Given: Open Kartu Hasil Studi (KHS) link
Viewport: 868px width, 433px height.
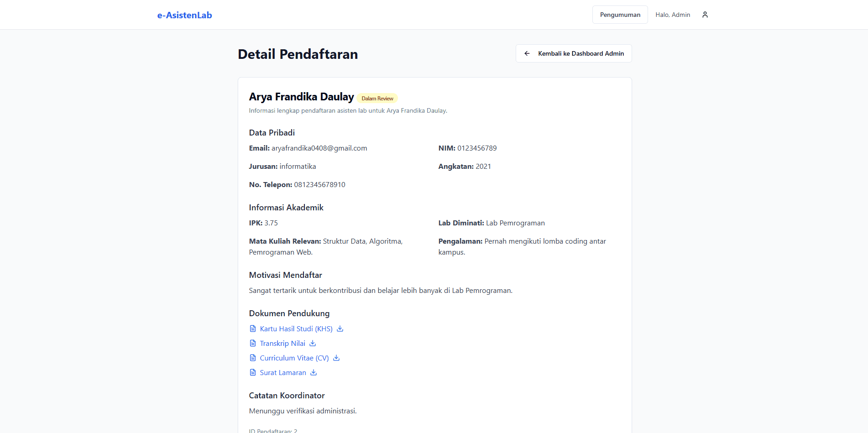Looking at the screenshot, I should pos(296,329).
